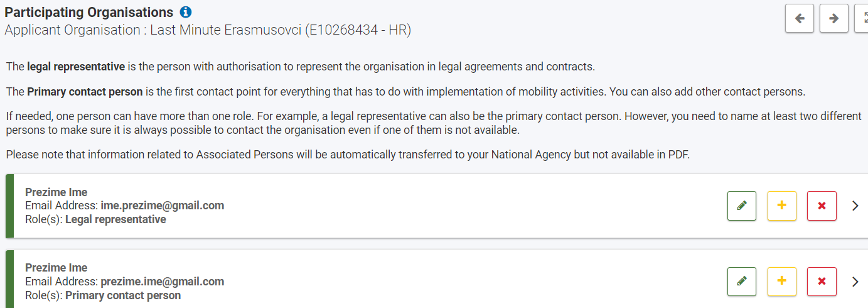The width and height of the screenshot is (868, 308).
Task: Select Prezime Ime name in Primary contact card
Action: (56, 268)
